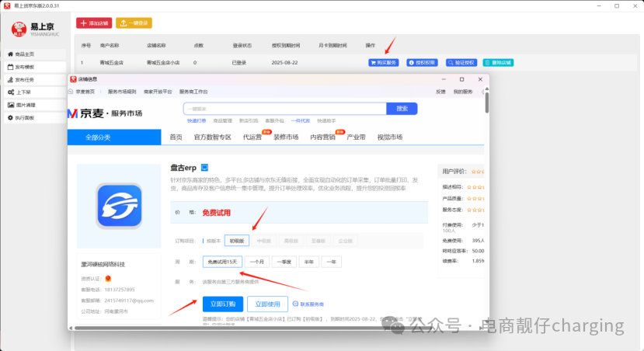Select the 企业版 version option

pos(346,241)
